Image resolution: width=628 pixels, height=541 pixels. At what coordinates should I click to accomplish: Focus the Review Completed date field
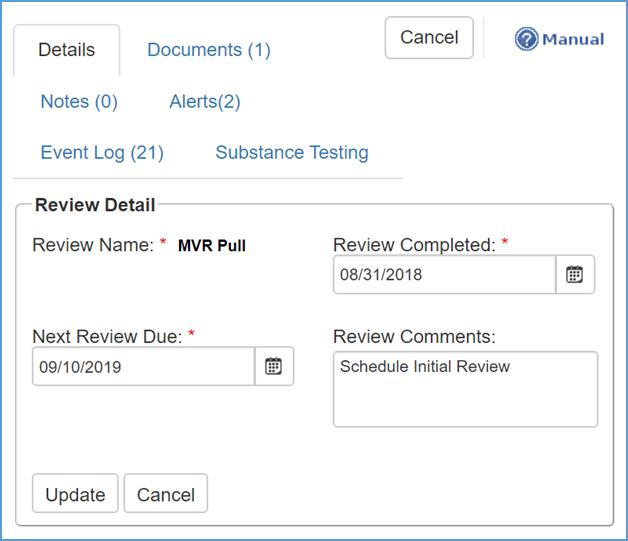(444, 275)
